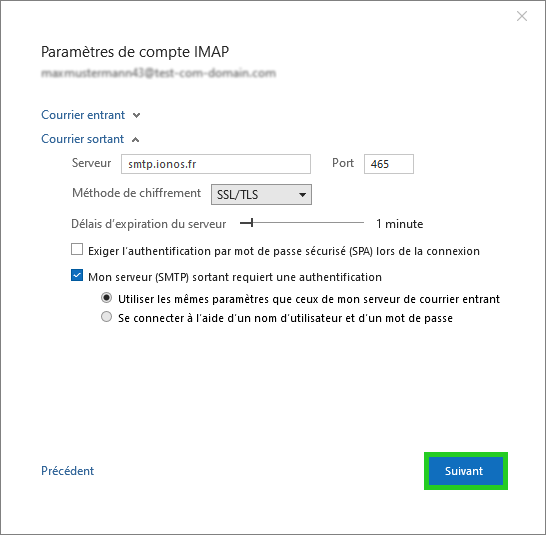Viewport: 546px width, 535px height.
Task: Click the Port field showing 465
Action: click(389, 164)
